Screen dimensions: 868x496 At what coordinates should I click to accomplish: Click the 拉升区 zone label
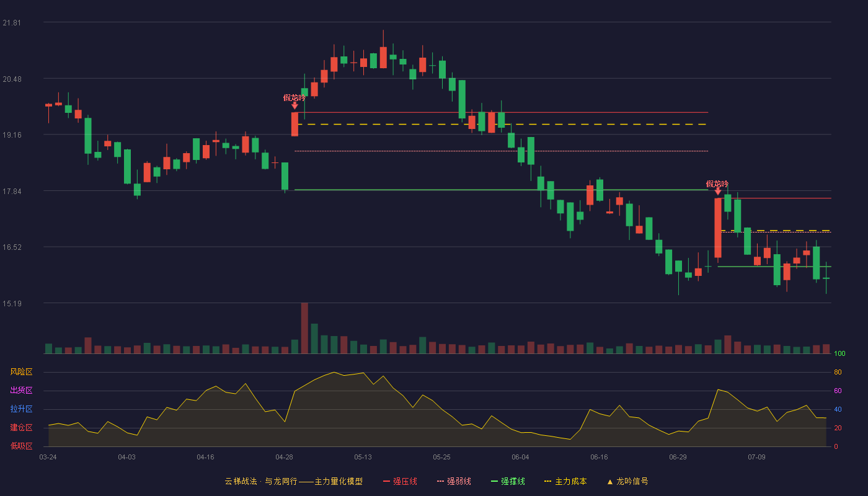pyautogui.click(x=21, y=409)
